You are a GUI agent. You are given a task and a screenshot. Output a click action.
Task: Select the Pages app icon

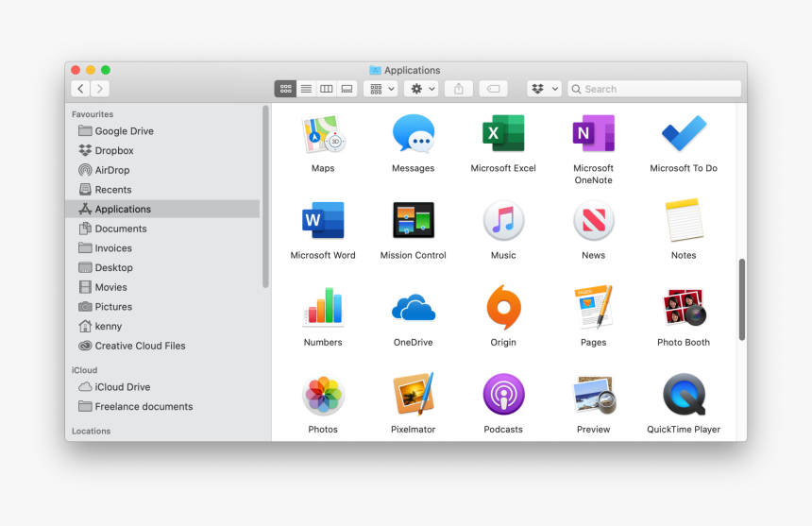594,307
